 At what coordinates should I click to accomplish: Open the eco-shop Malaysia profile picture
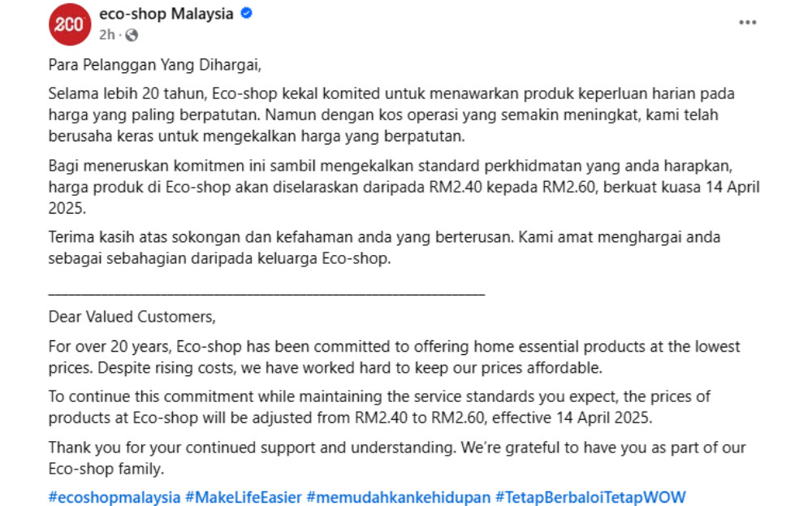click(x=69, y=24)
